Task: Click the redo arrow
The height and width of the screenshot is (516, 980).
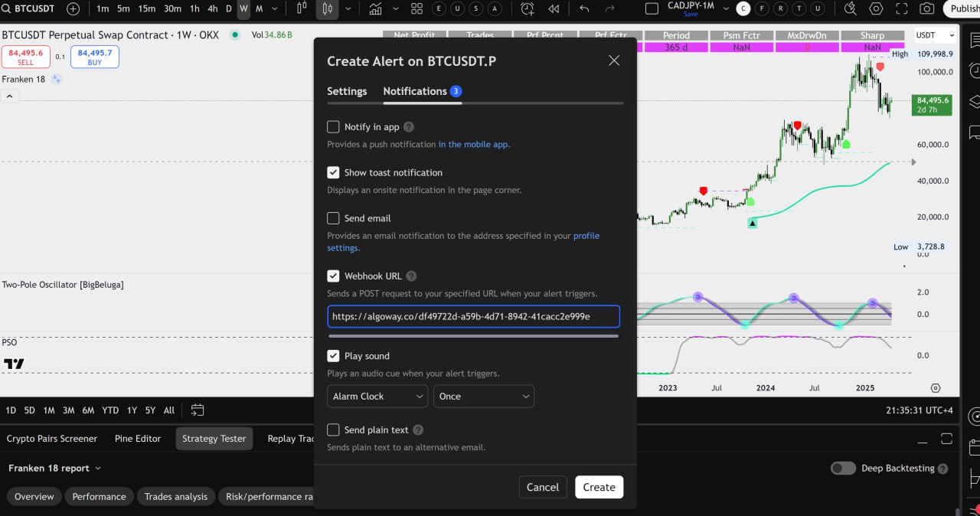Action: (x=609, y=9)
